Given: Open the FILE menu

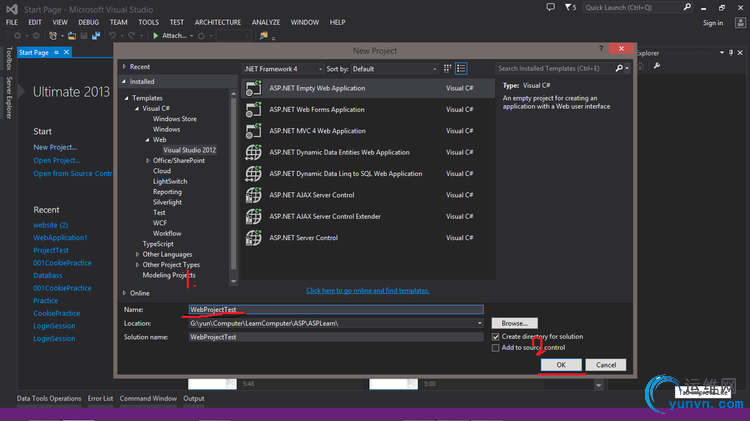Looking at the screenshot, I should [11, 22].
